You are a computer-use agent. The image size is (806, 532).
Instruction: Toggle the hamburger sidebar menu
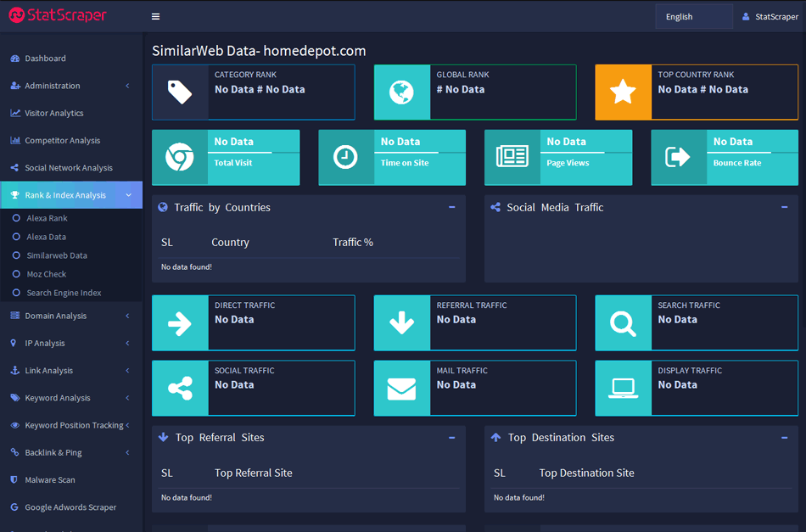pos(156,16)
